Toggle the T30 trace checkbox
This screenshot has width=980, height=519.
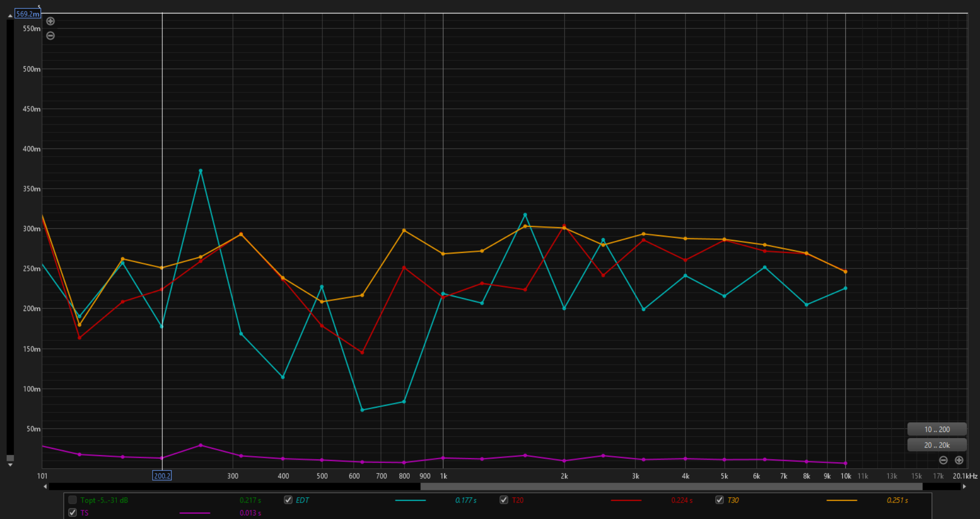[720, 500]
